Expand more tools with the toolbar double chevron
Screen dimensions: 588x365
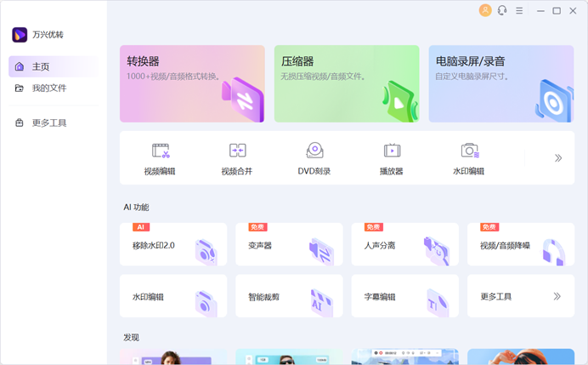click(558, 158)
